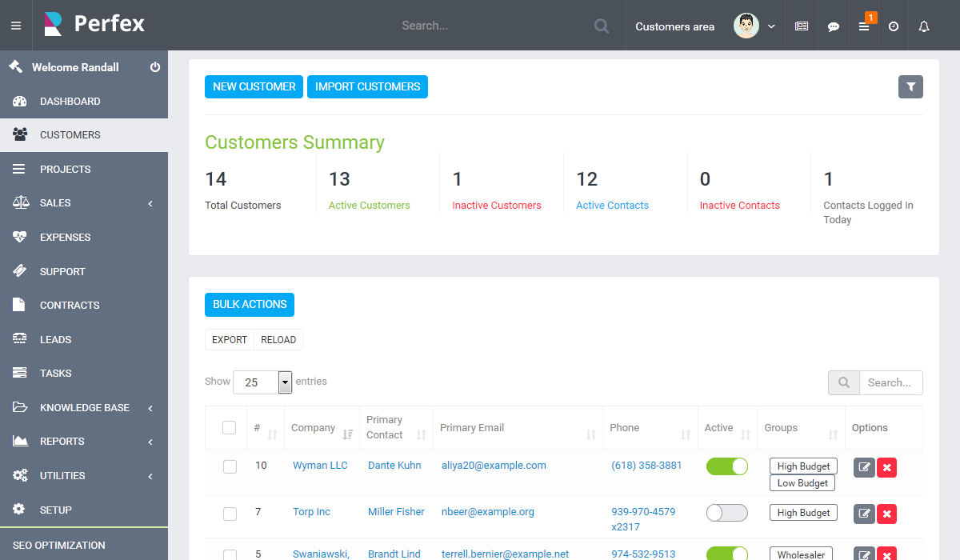Open the Leads sidebar menu item
Viewport: 960px width, 560px height.
pos(56,340)
